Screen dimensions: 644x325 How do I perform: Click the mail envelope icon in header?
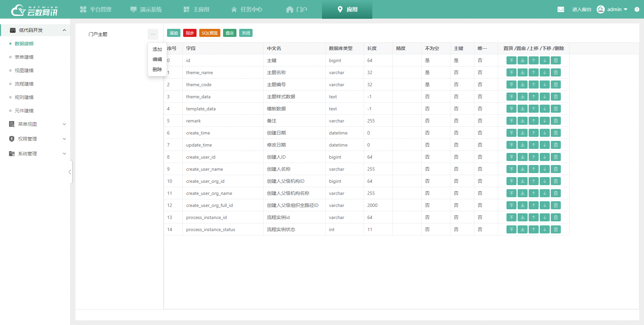560,9
